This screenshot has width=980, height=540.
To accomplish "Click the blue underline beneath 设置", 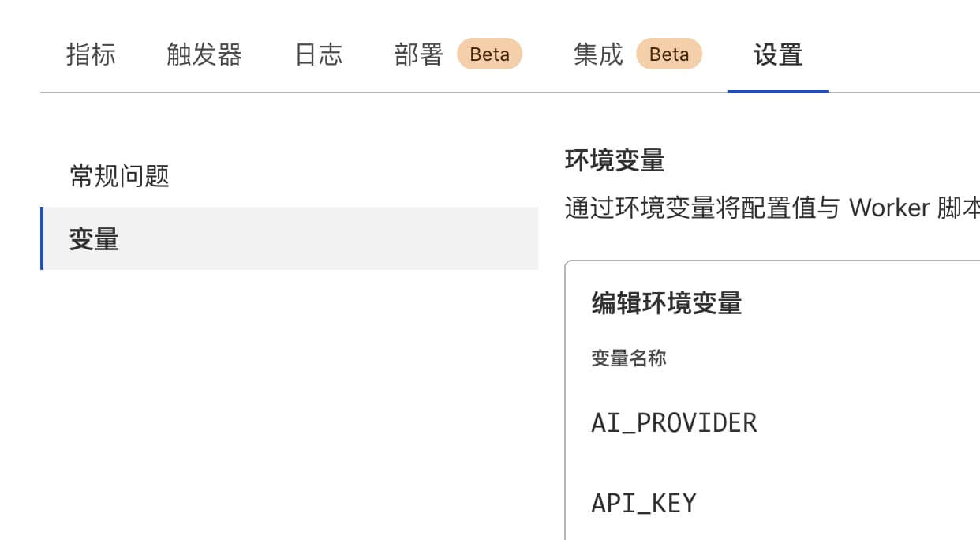I will 777,91.
